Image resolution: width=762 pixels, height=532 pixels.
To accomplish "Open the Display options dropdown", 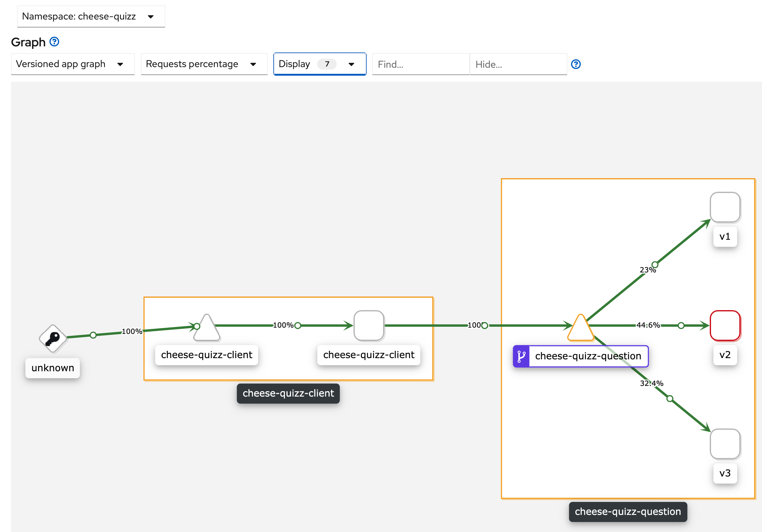I will tap(320, 64).
